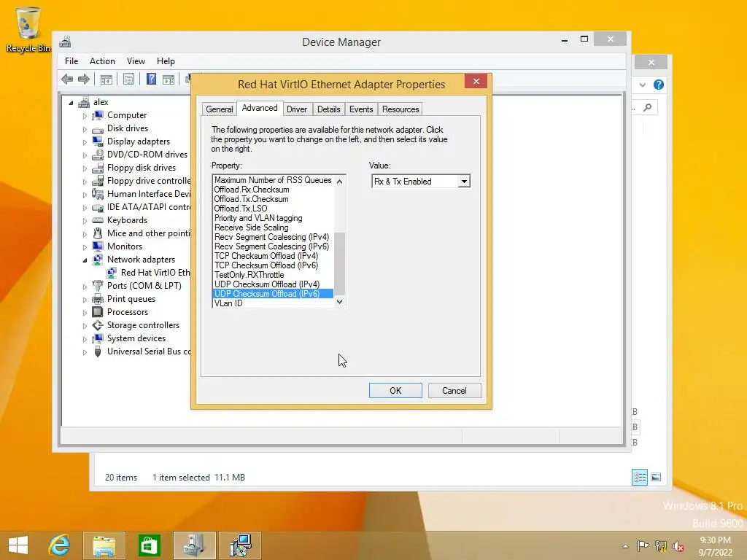747x560 pixels.
Task: Expand the Processors tree node
Action: pyautogui.click(x=85, y=313)
